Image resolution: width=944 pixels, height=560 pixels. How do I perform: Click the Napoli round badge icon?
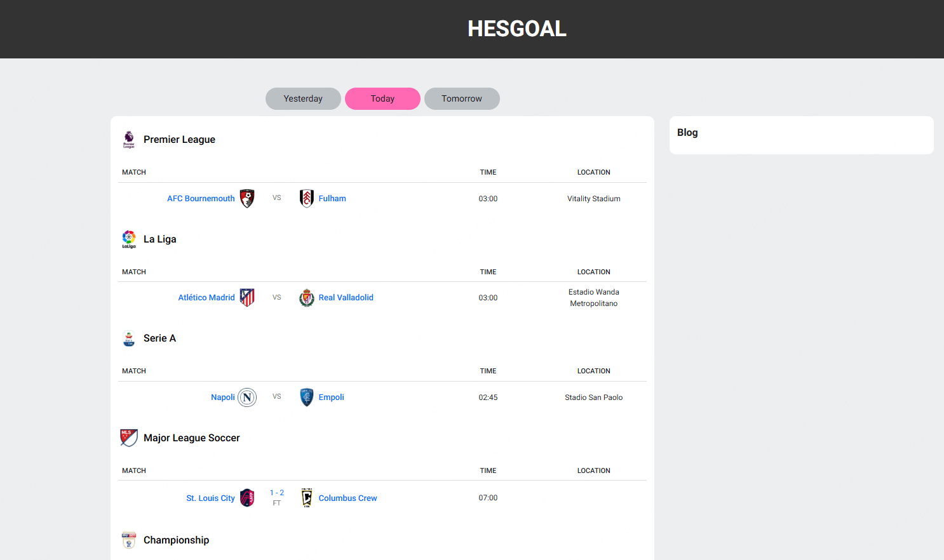pyautogui.click(x=247, y=397)
